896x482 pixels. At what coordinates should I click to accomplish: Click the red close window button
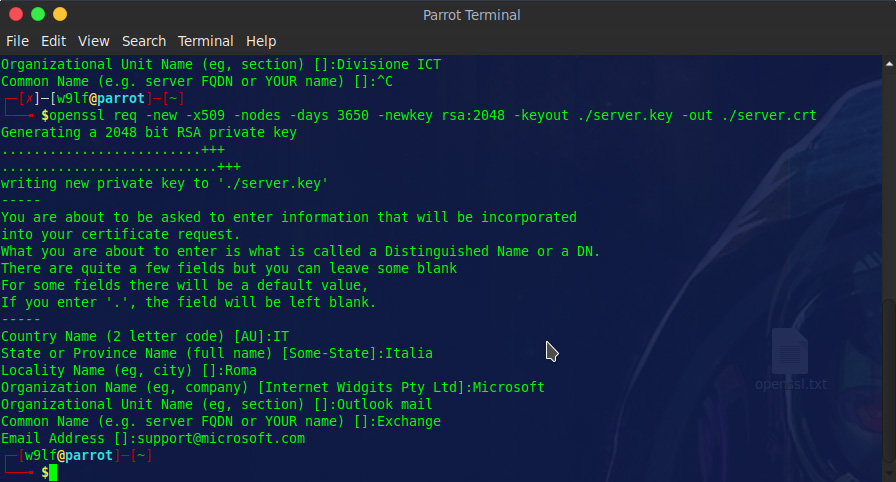[16, 14]
